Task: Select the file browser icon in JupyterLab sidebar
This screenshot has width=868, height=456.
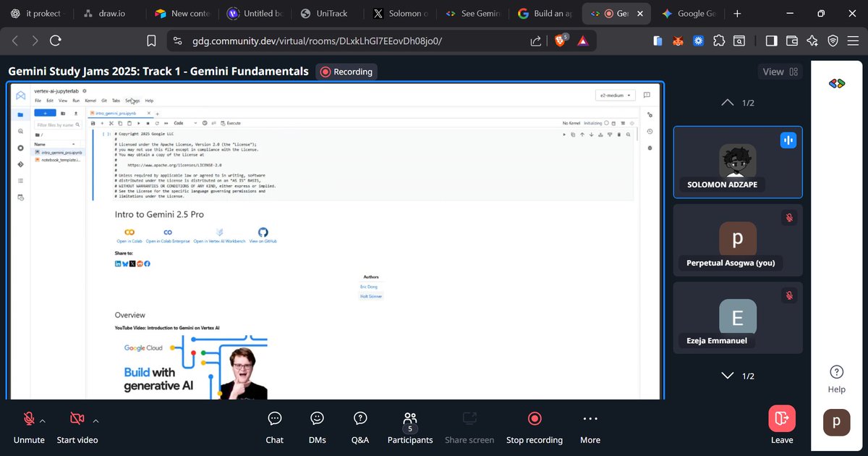Action: [20, 114]
